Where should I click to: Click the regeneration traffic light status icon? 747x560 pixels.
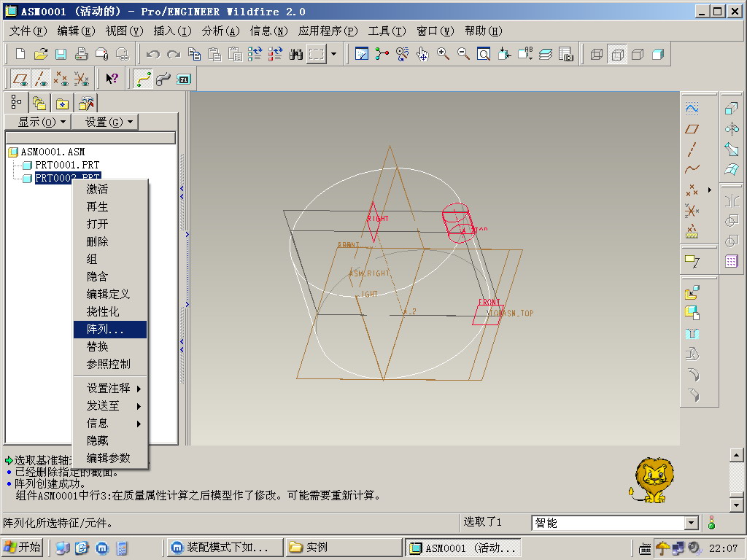(x=711, y=523)
